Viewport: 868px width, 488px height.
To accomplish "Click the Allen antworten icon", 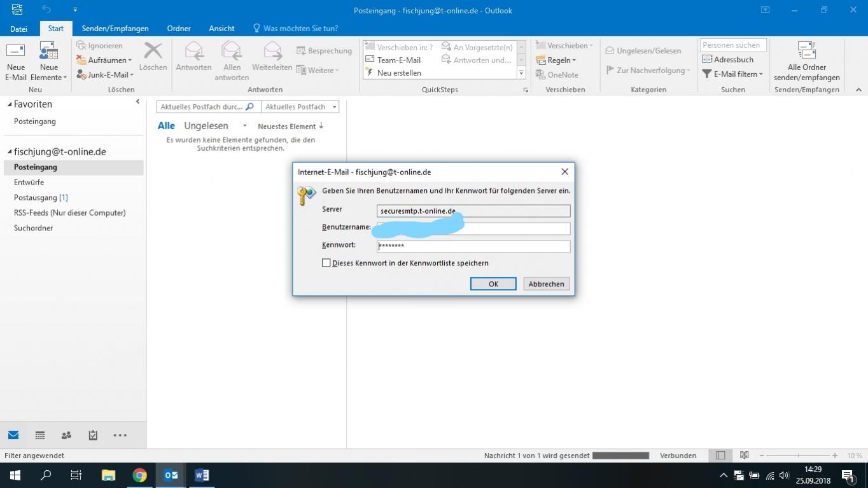I will click(x=232, y=51).
